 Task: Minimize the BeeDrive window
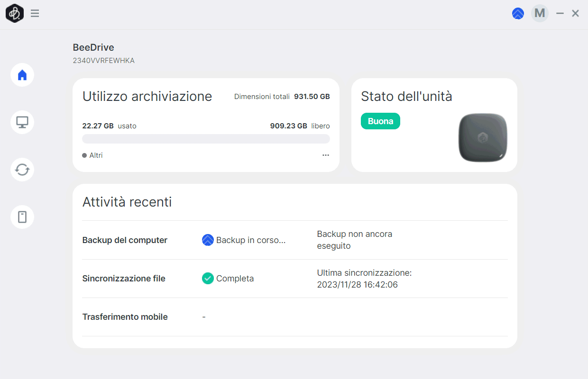coord(560,13)
